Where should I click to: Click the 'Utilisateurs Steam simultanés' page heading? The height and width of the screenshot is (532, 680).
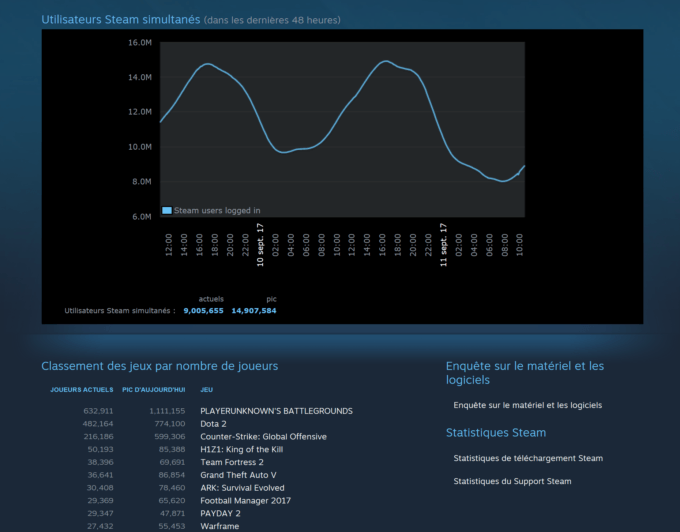121,20
